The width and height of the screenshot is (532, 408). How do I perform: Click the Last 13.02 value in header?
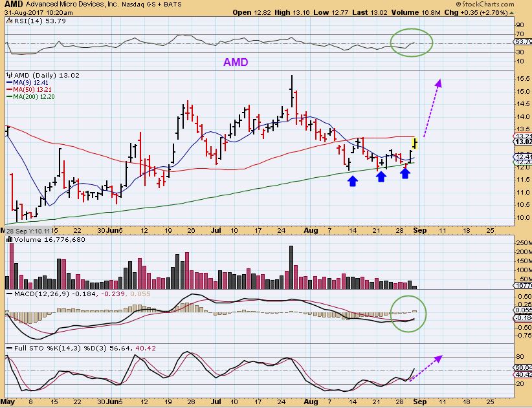[370, 12]
